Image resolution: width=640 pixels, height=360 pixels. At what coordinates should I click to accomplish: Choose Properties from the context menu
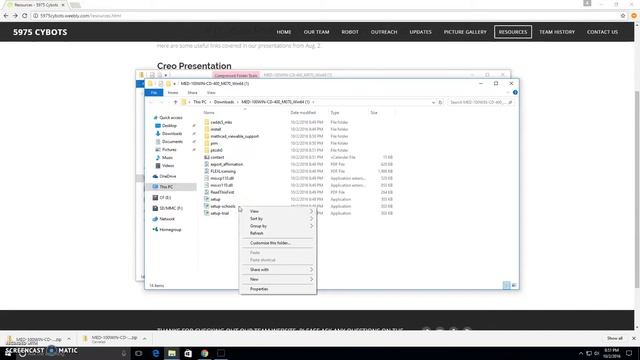(x=278, y=289)
